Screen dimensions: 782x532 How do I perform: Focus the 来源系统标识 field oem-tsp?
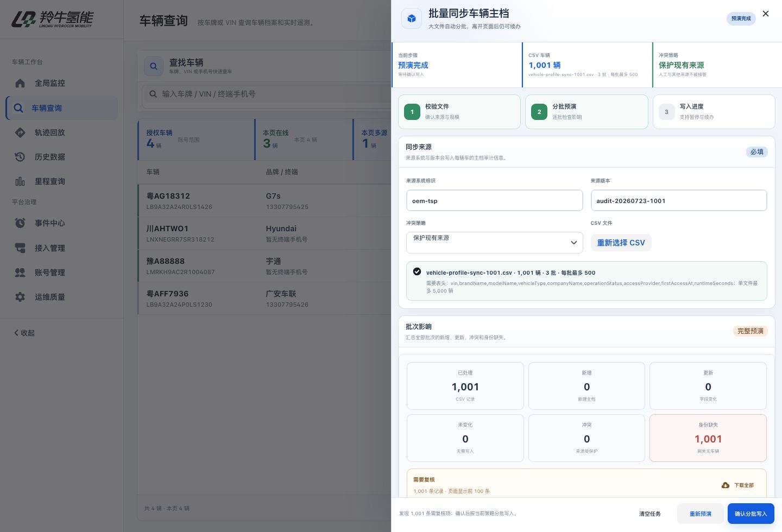coord(494,200)
